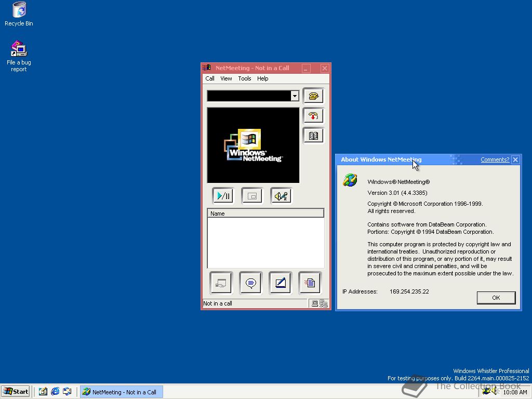Viewport: 532px width, 399px height.
Task: Open the Help menu
Action: [x=262, y=78]
